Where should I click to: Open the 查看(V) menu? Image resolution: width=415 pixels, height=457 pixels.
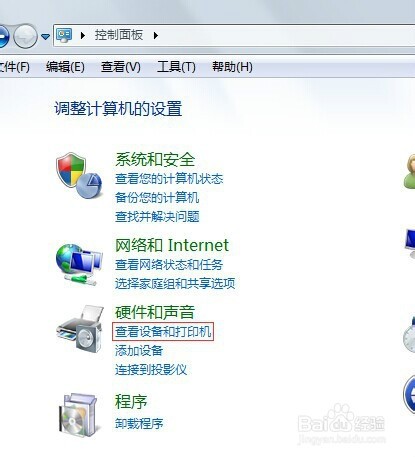tap(120, 67)
